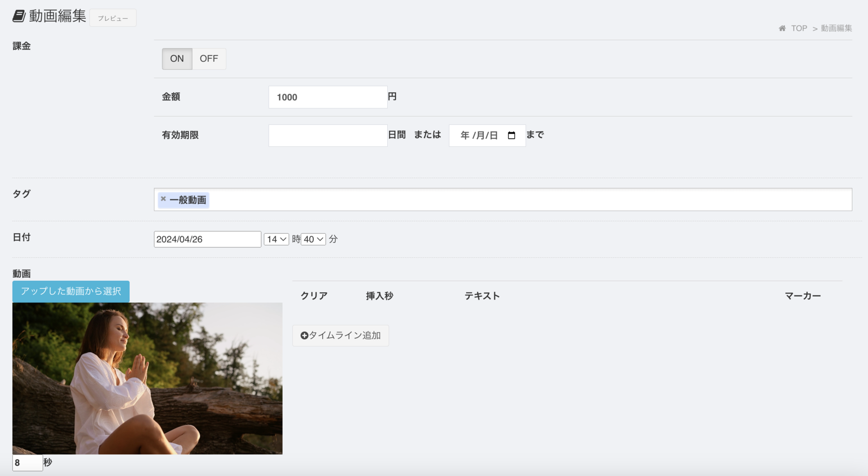This screenshot has width=868, height=476.
Task: Click the home icon in the breadcrumb
Action: pos(782,28)
